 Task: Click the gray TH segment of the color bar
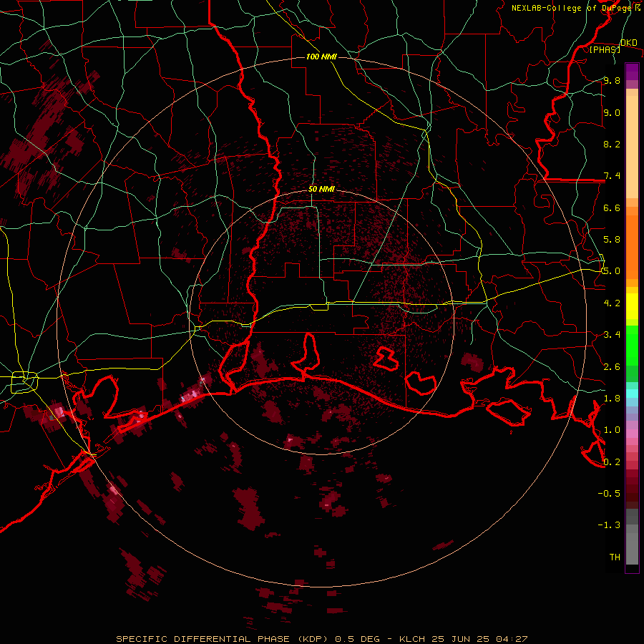point(632,548)
